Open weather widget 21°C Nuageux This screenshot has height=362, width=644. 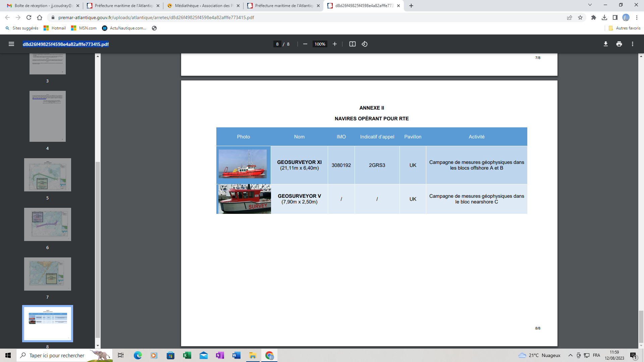click(539, 355)
